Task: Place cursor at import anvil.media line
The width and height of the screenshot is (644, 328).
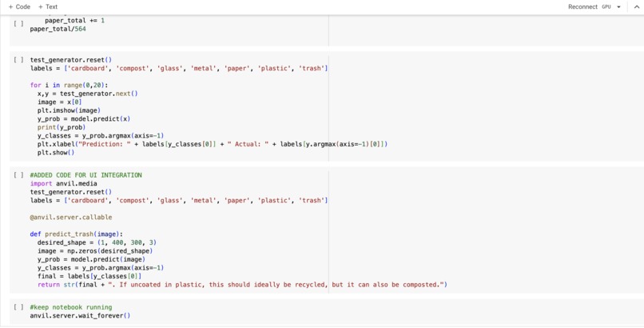Action: (64, 184)
